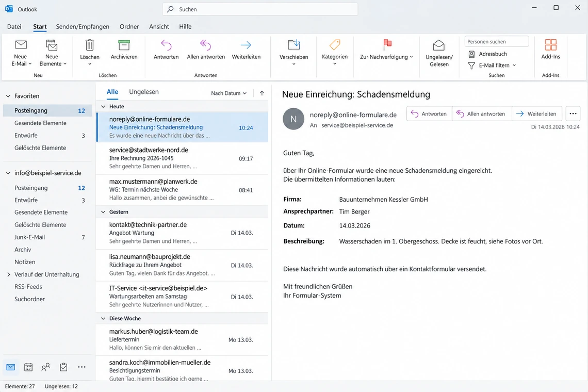The image size is (588, 392).
Task: Click Antworten button in reading pane
Action: click(429, 113)
